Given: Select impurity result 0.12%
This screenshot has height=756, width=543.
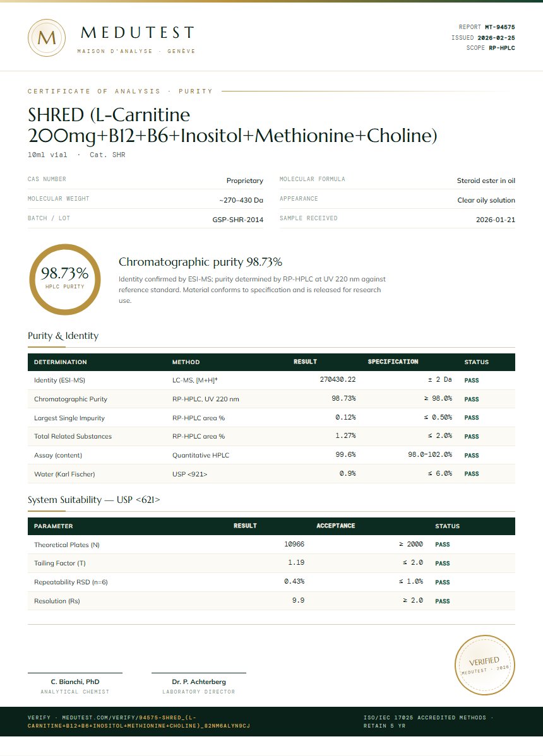Looking at the screenshot, I should [x=345, y=417].
